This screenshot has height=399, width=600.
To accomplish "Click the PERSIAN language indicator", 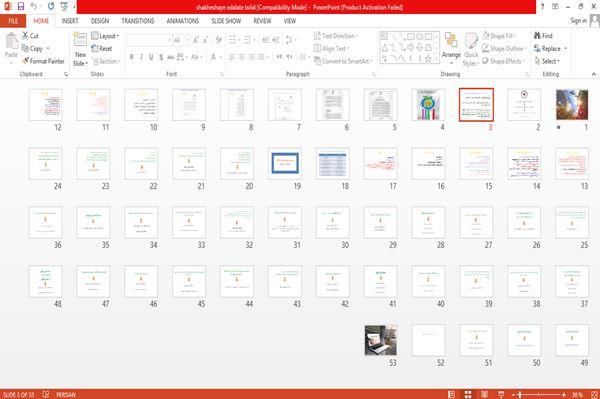I will pyautogui.click(x=66, y=394).
